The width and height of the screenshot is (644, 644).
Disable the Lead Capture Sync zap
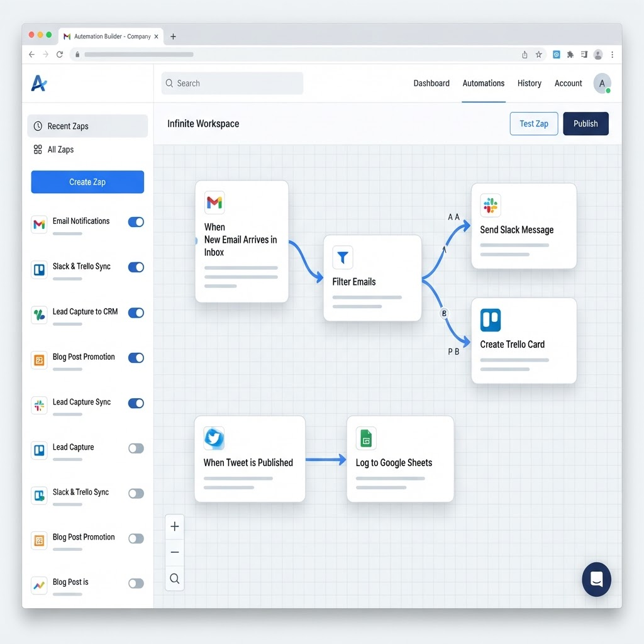click(x=136, y=403)
